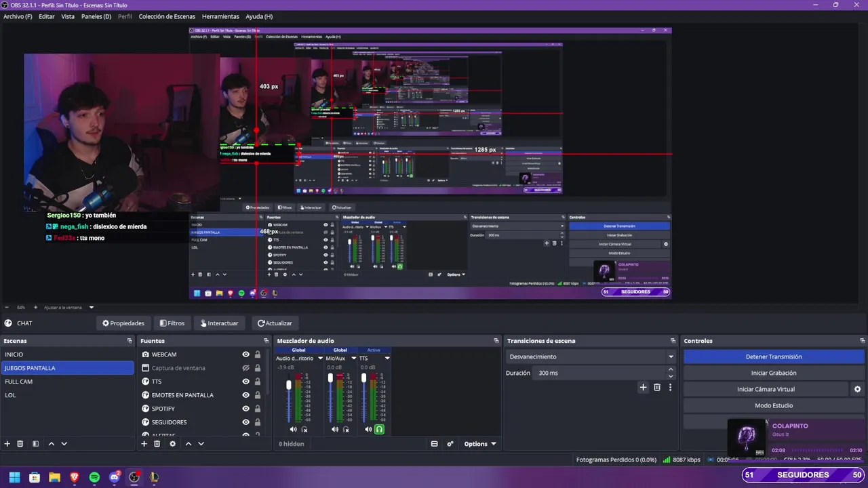This screenshot has width=868, height=488.
Task: Unlock the TTS source lock
Action: tap(258, 382)
